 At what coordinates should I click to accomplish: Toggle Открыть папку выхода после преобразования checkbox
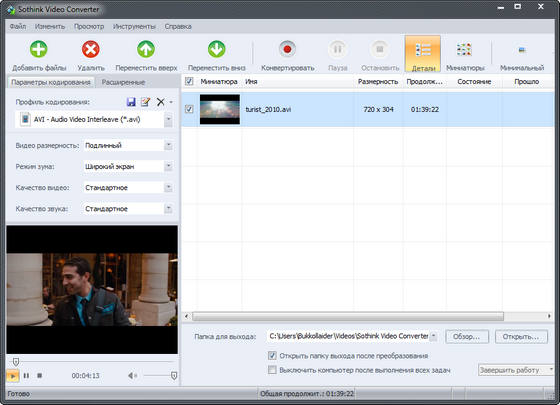(x=272, y=356)
